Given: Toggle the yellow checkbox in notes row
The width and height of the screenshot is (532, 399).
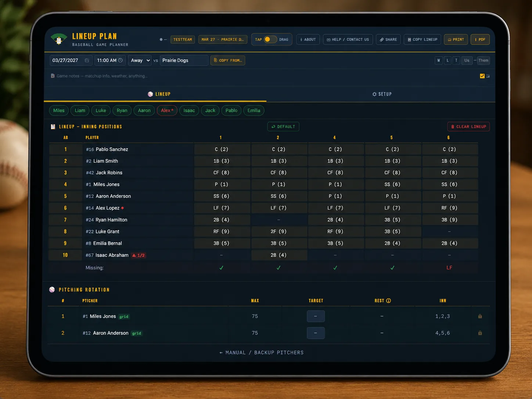Looking at the screenshot, I should coord(482,76).
